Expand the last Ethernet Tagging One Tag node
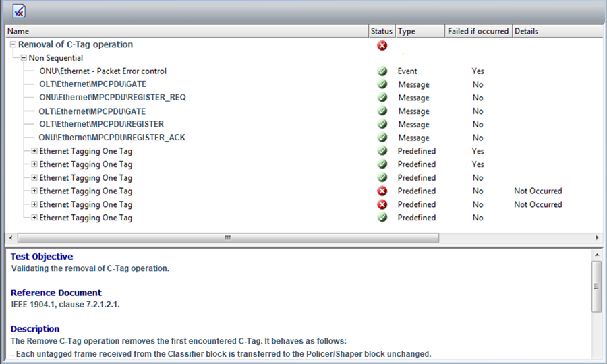Viewport: 607px width, 364px height. (34, 218)
